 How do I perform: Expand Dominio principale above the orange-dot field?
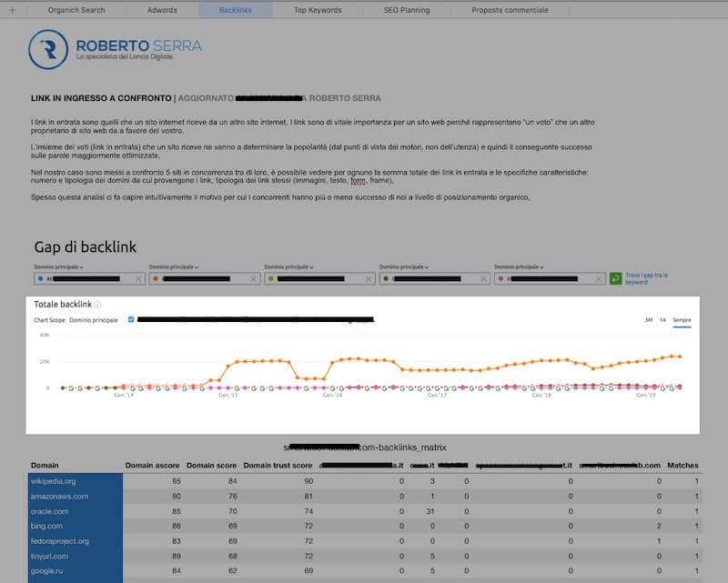[x=174, y=266]
